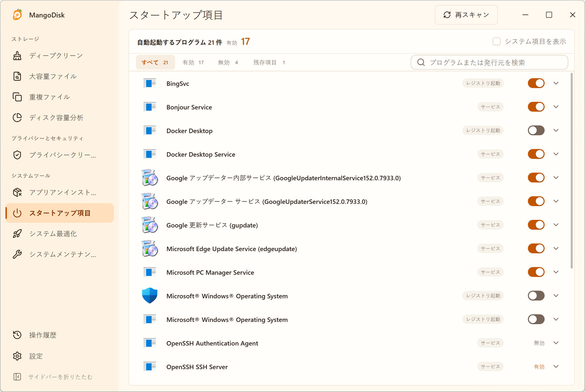Image resolution: width=585 pixels, height=392 pixels.
Task: Turn off Bonjour Service toggle
Action: (536, 107)
